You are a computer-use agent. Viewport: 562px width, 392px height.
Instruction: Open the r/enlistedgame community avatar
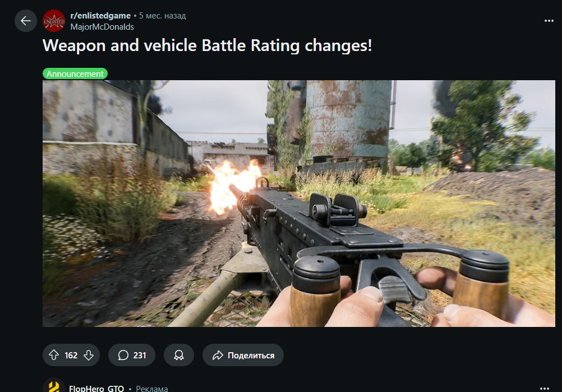[54, 21]
